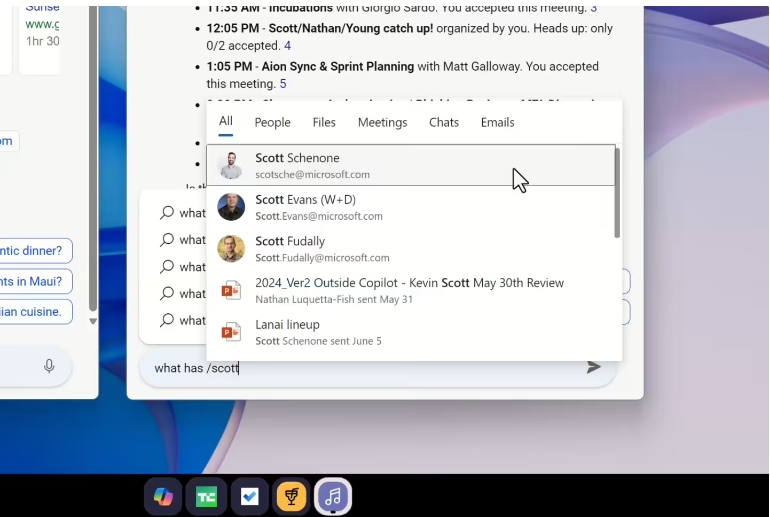Switch to the Files tab
The width and height of the screenshot is (770, 517).
pos(324,122)
